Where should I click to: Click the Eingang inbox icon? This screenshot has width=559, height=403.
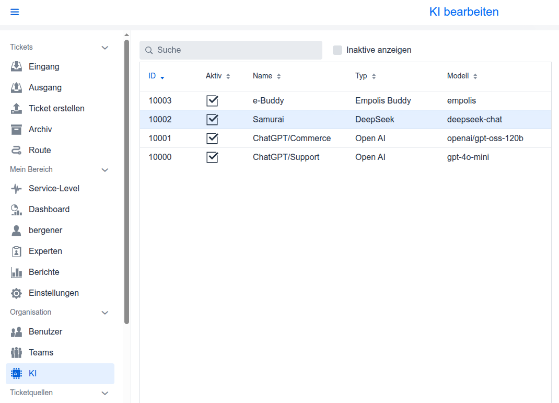[16, 67]
